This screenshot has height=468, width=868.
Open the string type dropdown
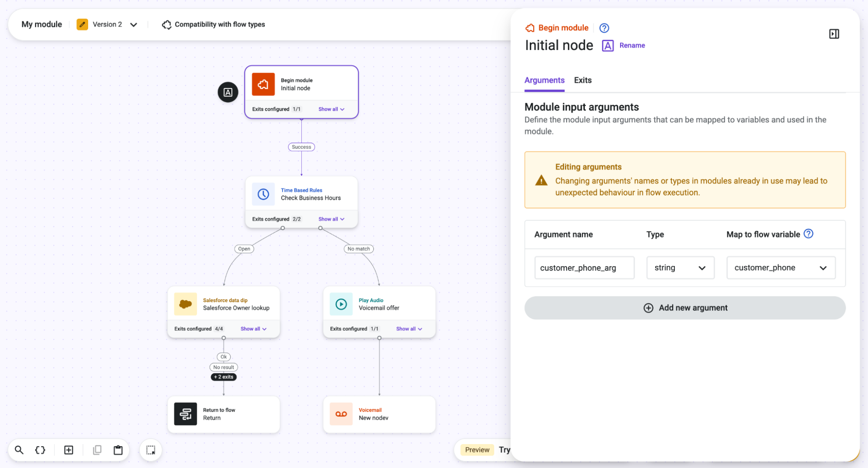tap(680, 268)
